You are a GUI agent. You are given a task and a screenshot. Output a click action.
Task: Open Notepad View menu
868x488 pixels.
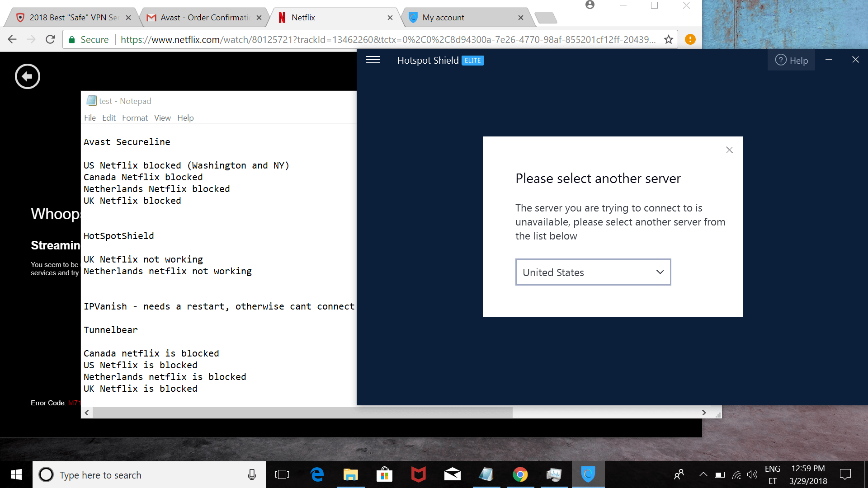(x=162, y=118)
